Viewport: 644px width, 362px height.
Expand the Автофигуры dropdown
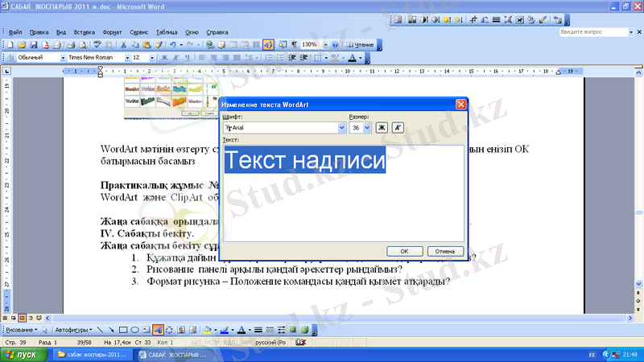(72, 330)
